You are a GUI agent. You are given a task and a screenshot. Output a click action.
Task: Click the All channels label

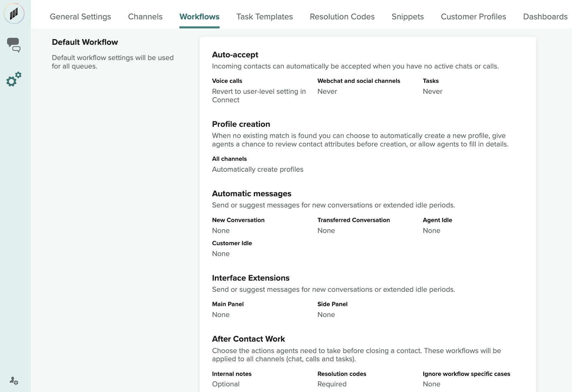[x=229, y=159]
